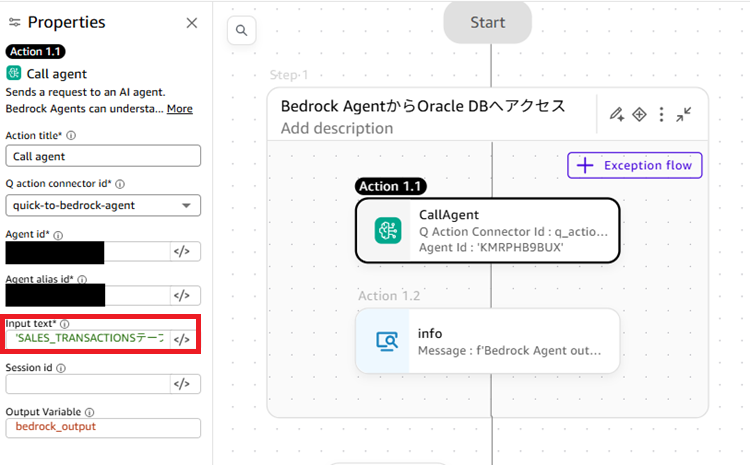This screenshot has height=465, width=750.
Task: Open the step's three-dot options menu
Action: [x=661, y=114]
